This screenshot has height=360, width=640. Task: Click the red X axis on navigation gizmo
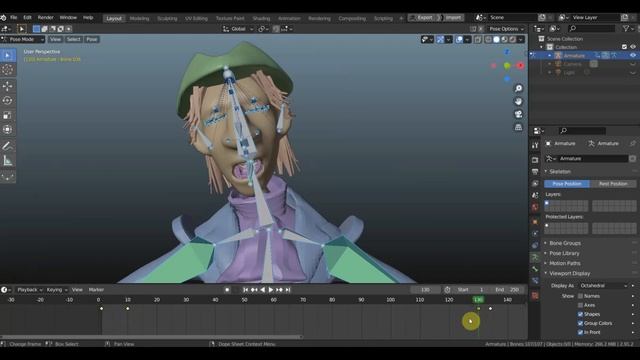coord(520,65)
